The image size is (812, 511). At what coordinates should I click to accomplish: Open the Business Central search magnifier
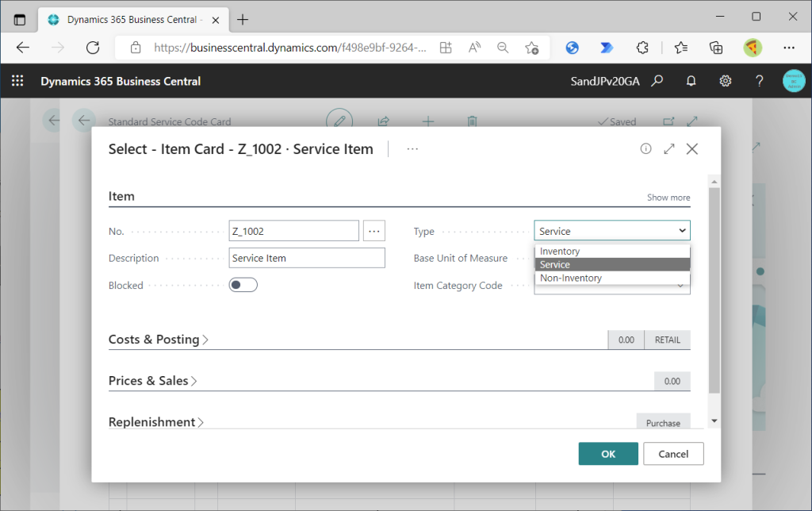[x=657, y=81]
